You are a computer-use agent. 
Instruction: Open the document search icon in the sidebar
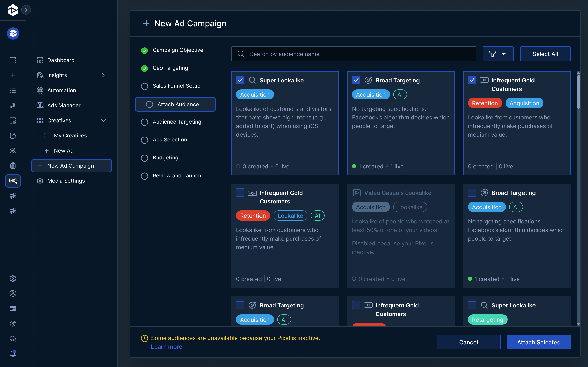(13, 135)
